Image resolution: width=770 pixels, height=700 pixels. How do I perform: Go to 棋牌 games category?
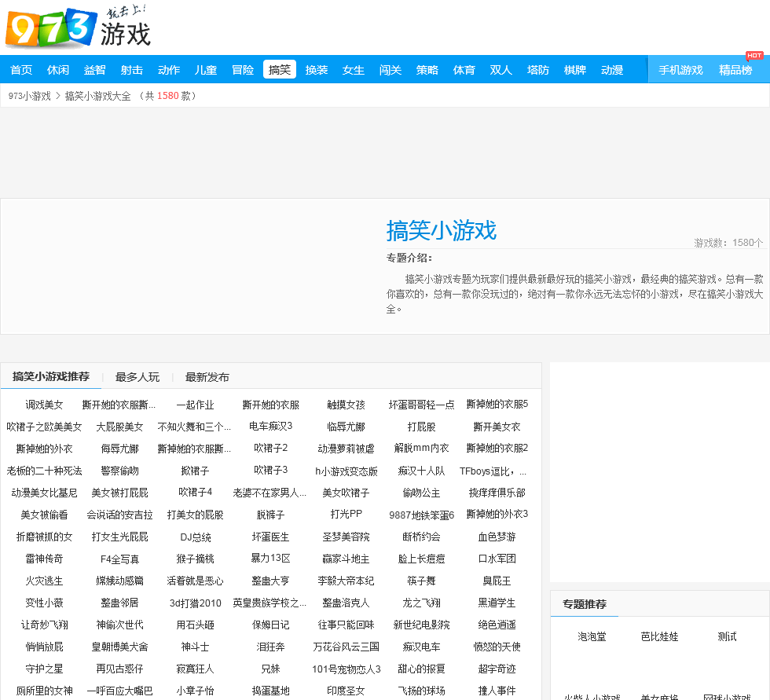[575, 70]
